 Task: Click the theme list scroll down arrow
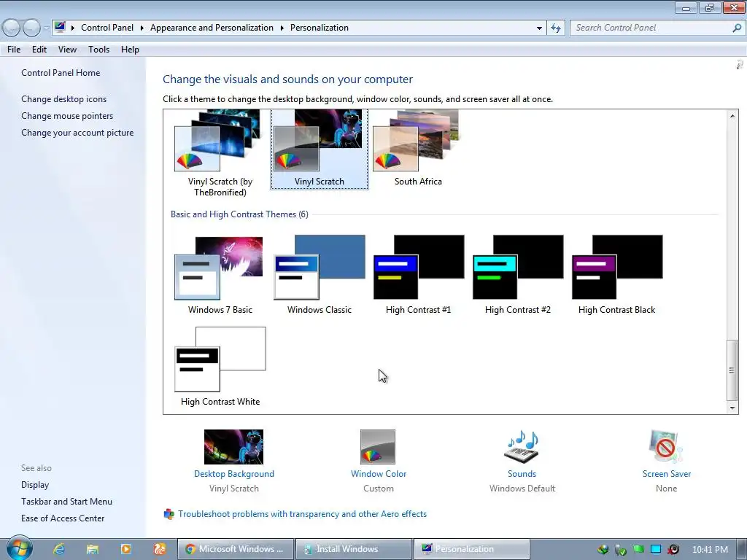tap(732, 408)
